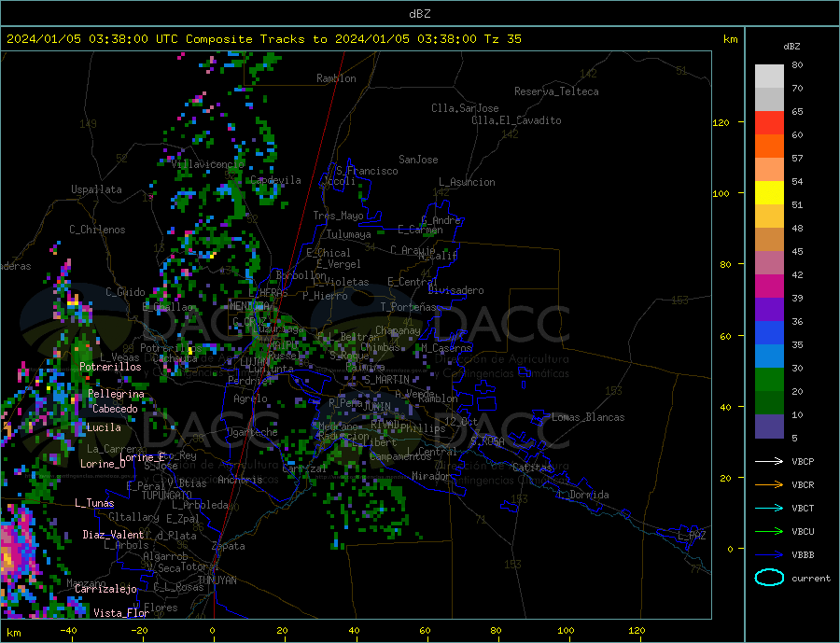Click the P_Hierro map label
This screenshot has width=840, height=643.
(x=325, y=296)
